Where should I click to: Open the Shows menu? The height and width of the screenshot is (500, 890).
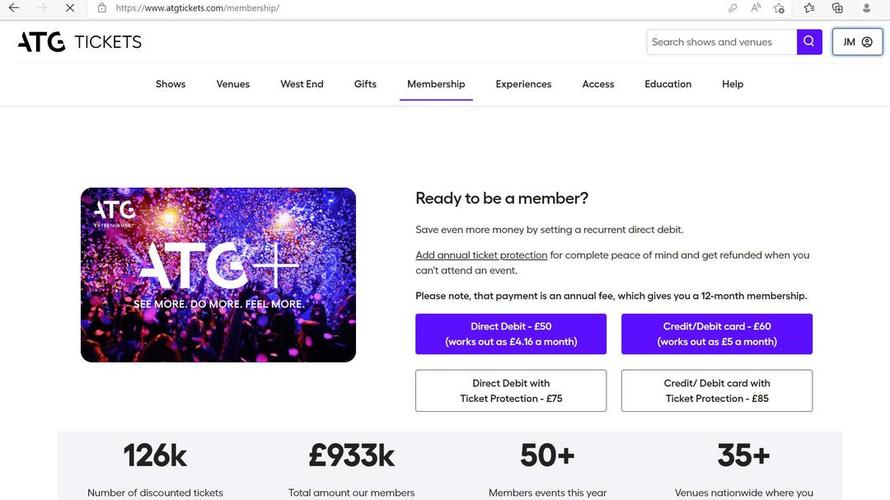tap(171, 84)
